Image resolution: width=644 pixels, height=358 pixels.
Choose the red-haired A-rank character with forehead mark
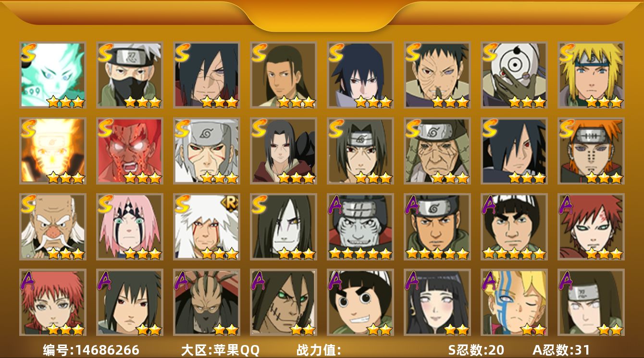(591, 227)
